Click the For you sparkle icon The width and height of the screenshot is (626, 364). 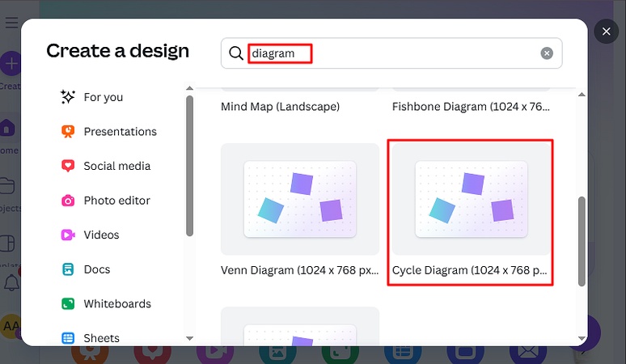[68, 97]
